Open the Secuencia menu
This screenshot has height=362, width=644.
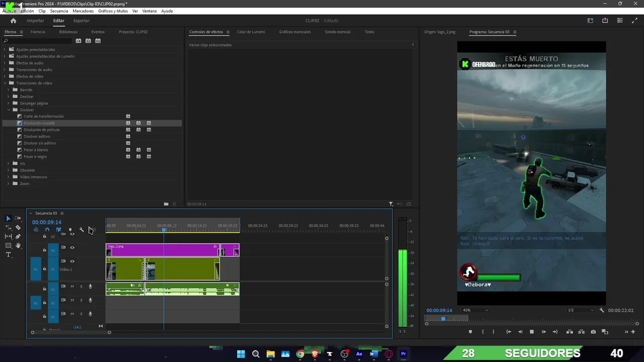coord(59,11)
